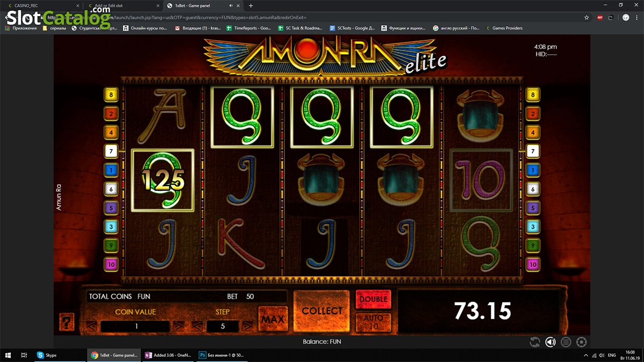The image size is (644, 362).
Task: Decrease the step value with left arrow
Action: pos(197,326)
